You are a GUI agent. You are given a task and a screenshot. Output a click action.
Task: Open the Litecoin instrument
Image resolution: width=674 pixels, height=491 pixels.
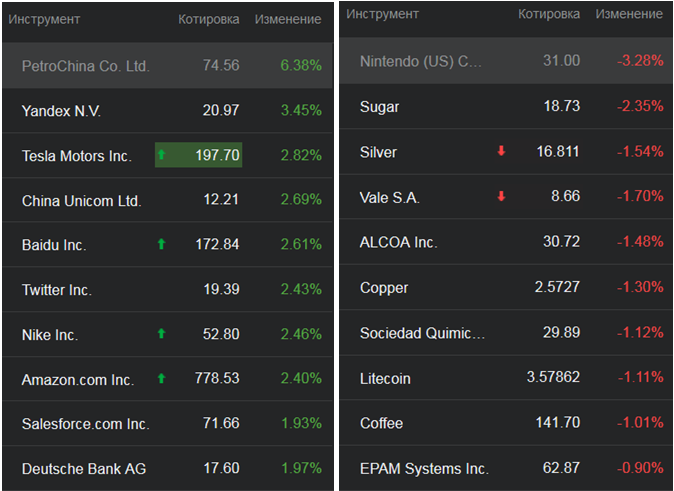[x=385, y=379]
